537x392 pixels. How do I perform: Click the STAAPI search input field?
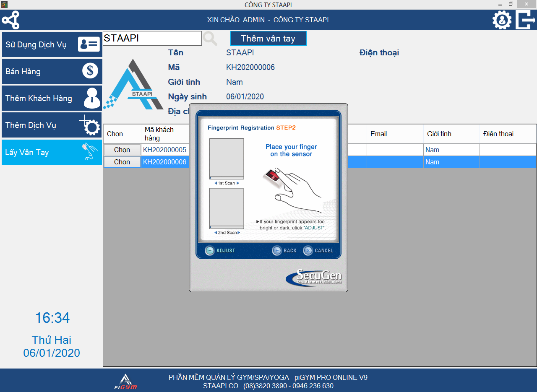point(152,38)
